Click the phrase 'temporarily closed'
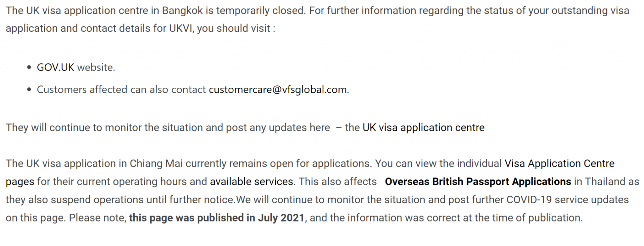 [261, 11]
